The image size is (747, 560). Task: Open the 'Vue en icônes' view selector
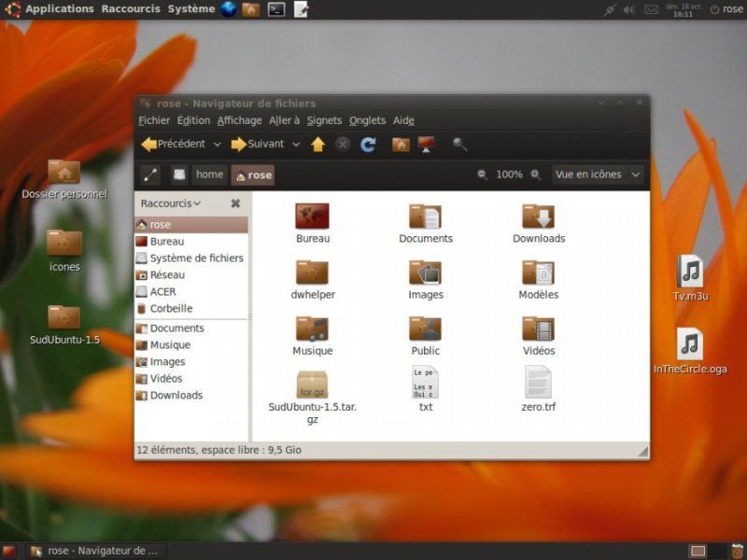click(598, 175)
